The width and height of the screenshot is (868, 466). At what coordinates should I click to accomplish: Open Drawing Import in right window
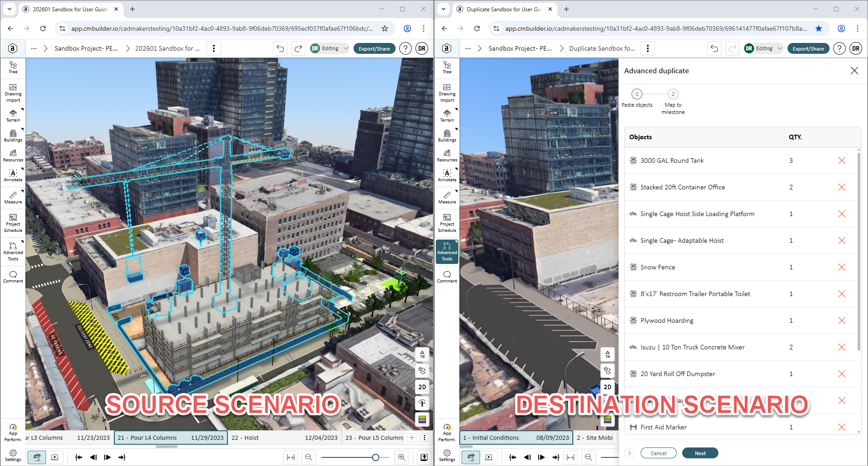click(x=447, y=93)
